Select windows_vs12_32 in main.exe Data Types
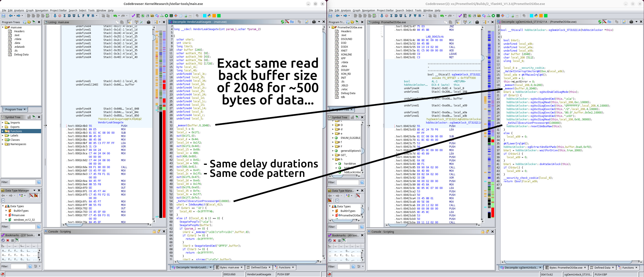 click(x=24, y=220)
